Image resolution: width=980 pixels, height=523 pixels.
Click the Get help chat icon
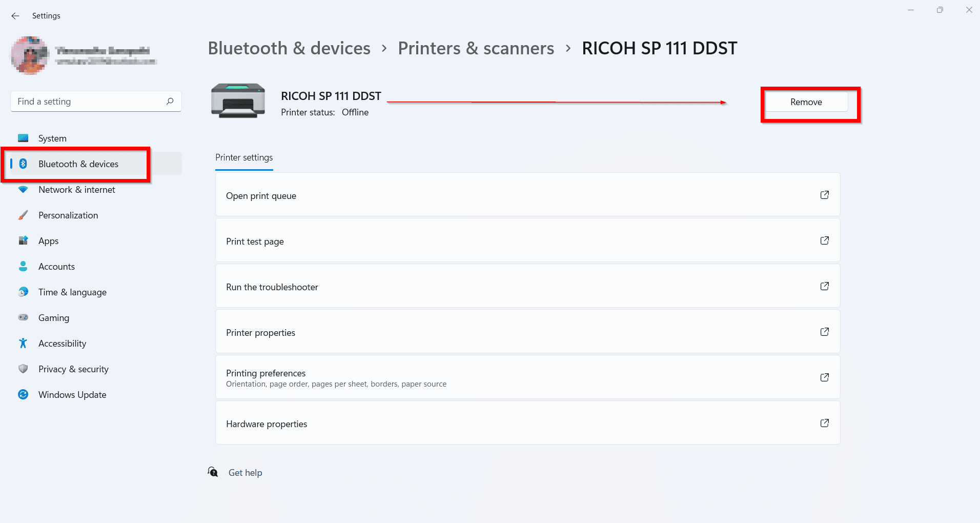click(213, 472)
